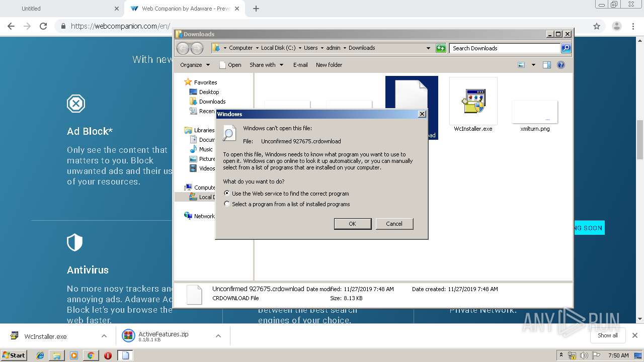Reload the Web Companion page in Chrome
The width and height of the screenshot is (644, 362).
click(x=43, y=26)
